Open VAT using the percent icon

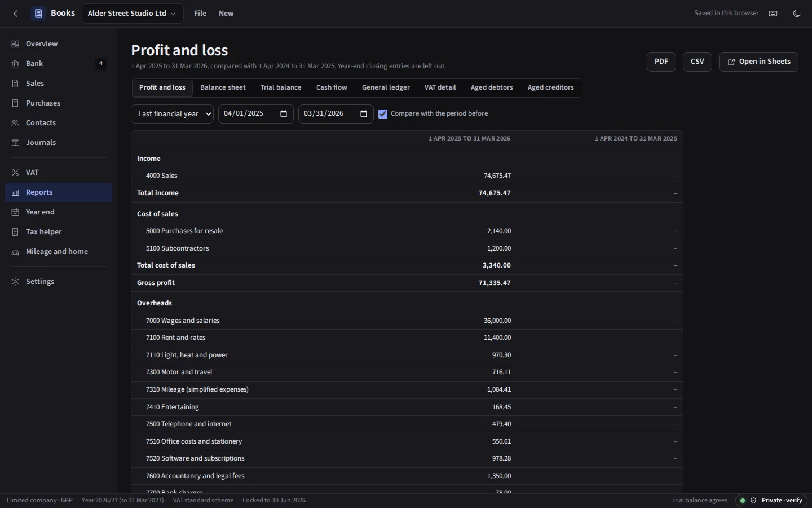pos(15,173)
